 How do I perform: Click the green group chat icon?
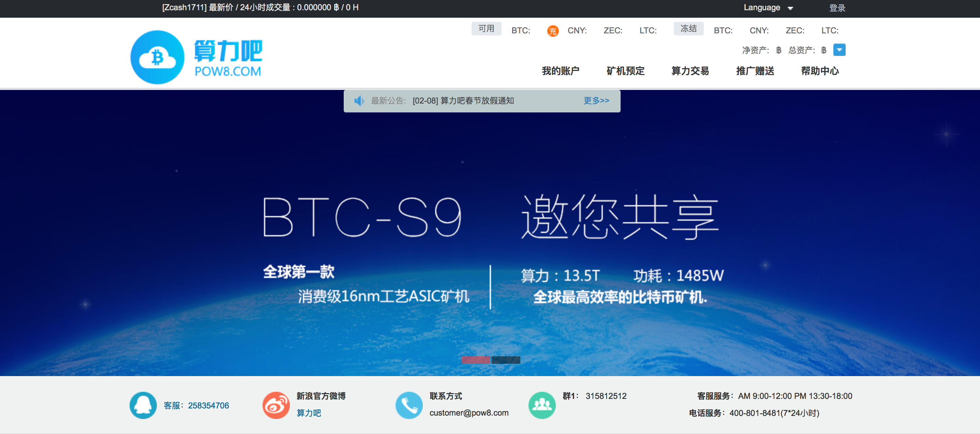[542, 405]
